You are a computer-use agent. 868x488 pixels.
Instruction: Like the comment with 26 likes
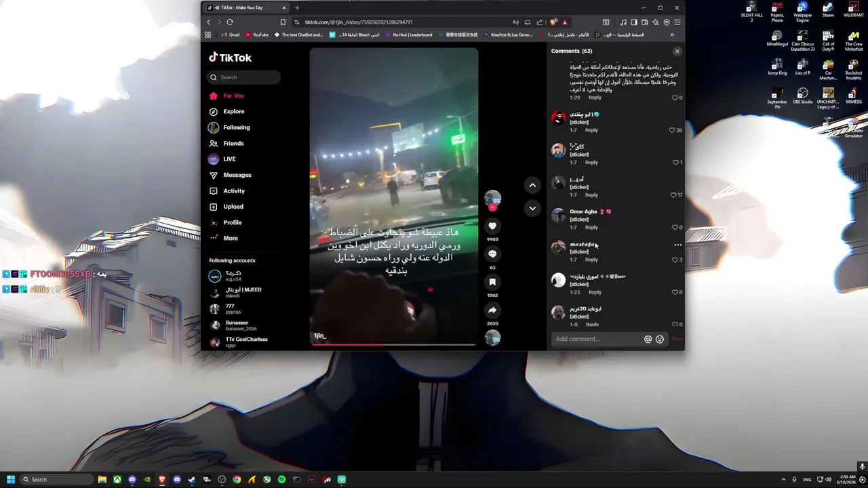672,130
